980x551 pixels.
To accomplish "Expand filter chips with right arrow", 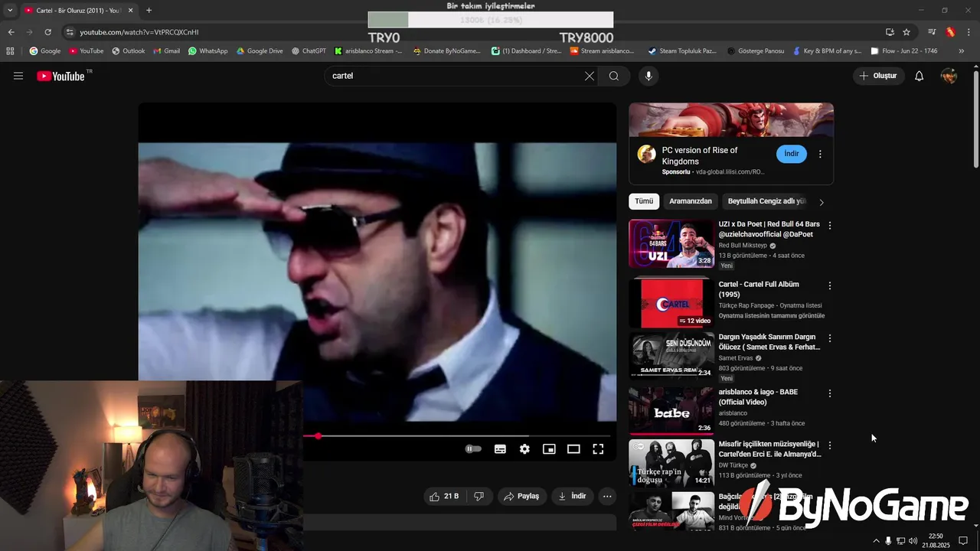I will coord(822,202).
